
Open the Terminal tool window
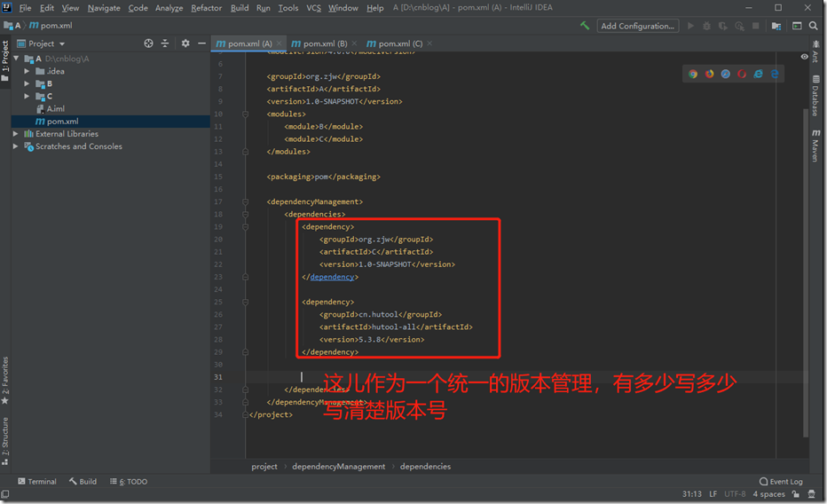(x=37, y=481)
